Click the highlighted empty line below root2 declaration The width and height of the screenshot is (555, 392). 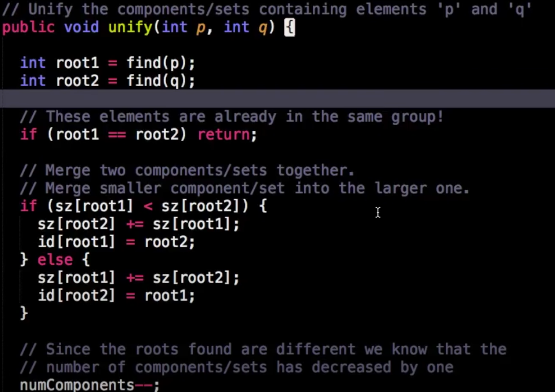point(277,99)
